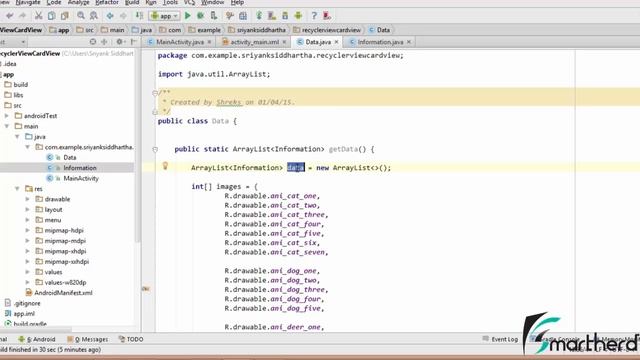640x360 pixels.
Task: Expand the layout folder
Action: click(27, 209)
